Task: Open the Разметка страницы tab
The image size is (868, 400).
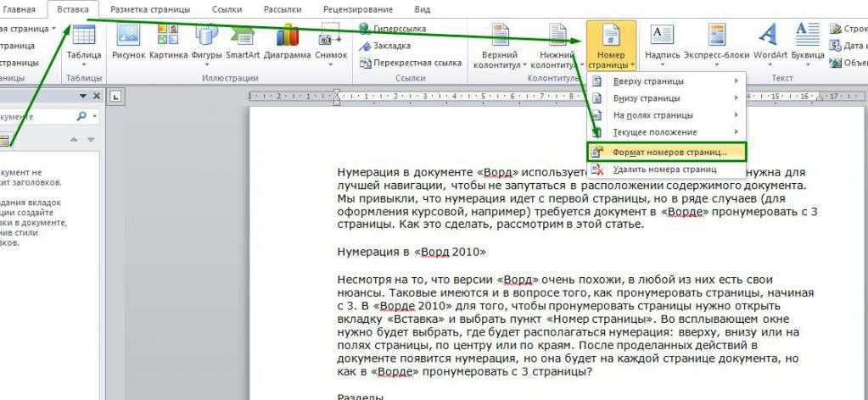Action: click(150, 8)
